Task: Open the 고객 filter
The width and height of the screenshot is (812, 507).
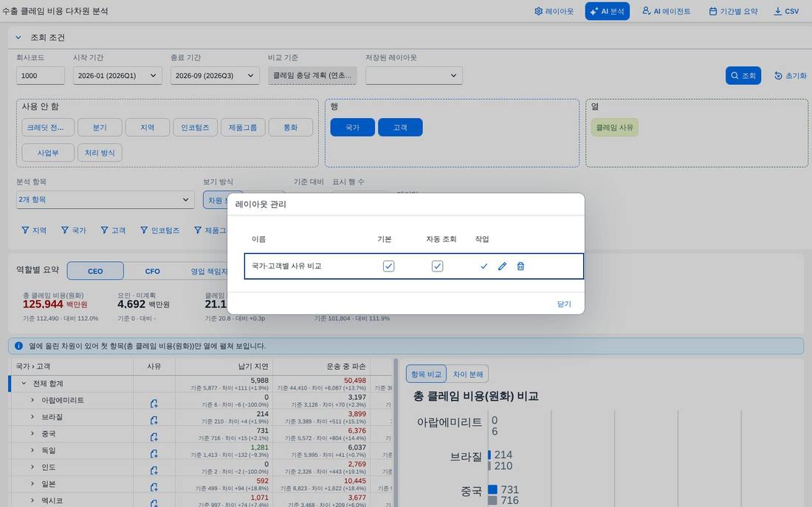Action: pyautogui.click(x=113, y=230)
